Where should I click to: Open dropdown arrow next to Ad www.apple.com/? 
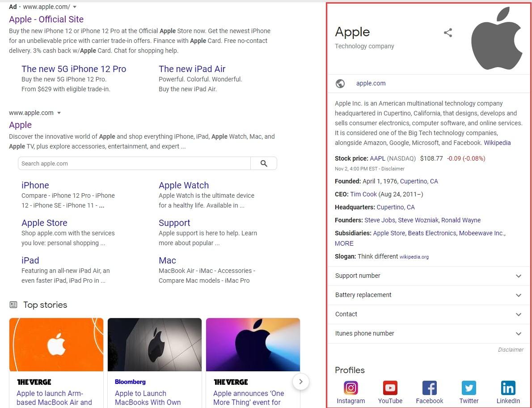coord(75,7)
